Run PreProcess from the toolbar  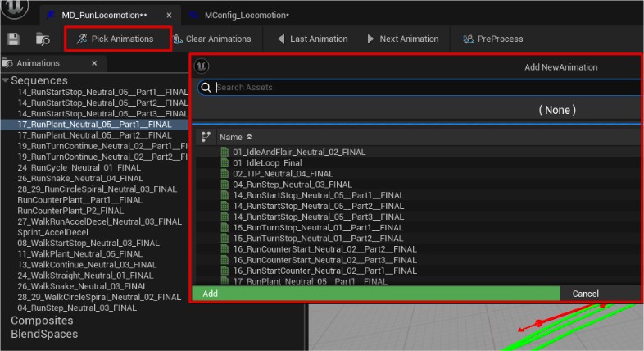[x=493, y=39]
